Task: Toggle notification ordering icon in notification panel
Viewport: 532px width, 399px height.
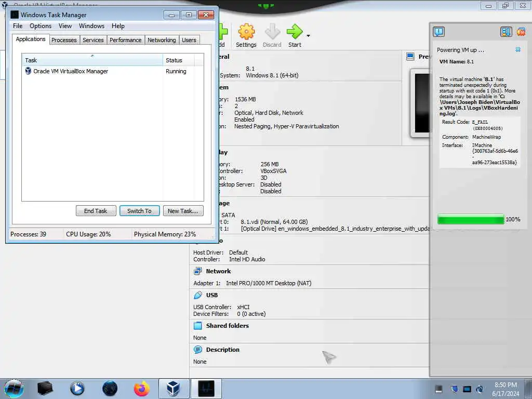Action: 506,32
